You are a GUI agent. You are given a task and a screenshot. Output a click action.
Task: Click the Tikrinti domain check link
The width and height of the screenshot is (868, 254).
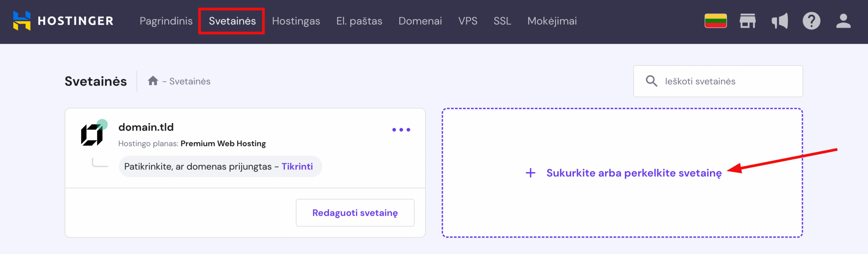(x=297, y=167)
